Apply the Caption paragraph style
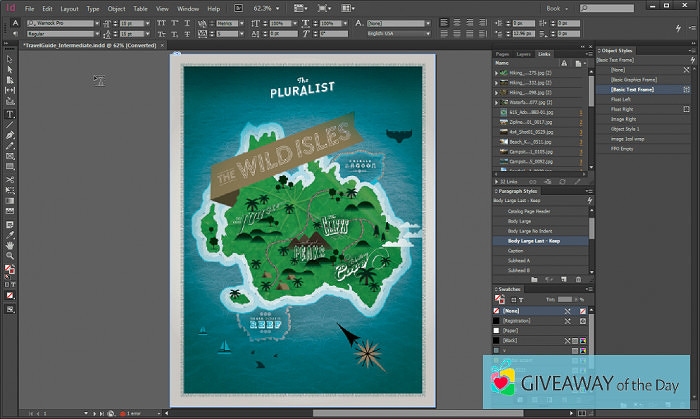Image resolution: width=700 pixels, height=419 pixels. 518,250
